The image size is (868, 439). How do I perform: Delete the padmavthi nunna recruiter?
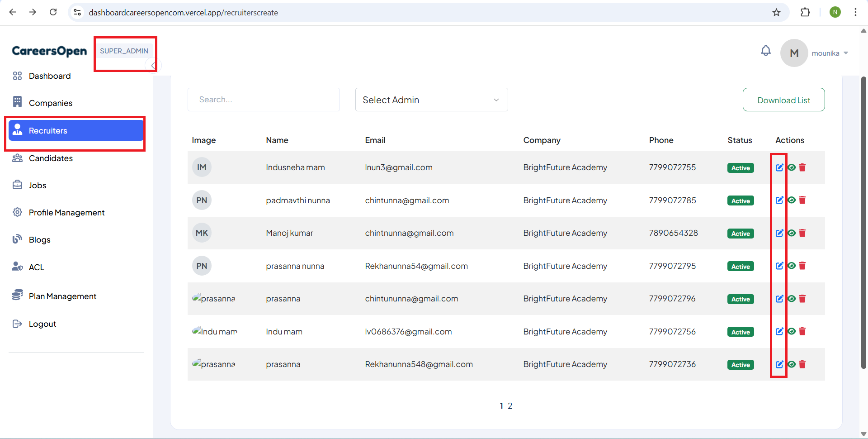[x=802, y=200]
